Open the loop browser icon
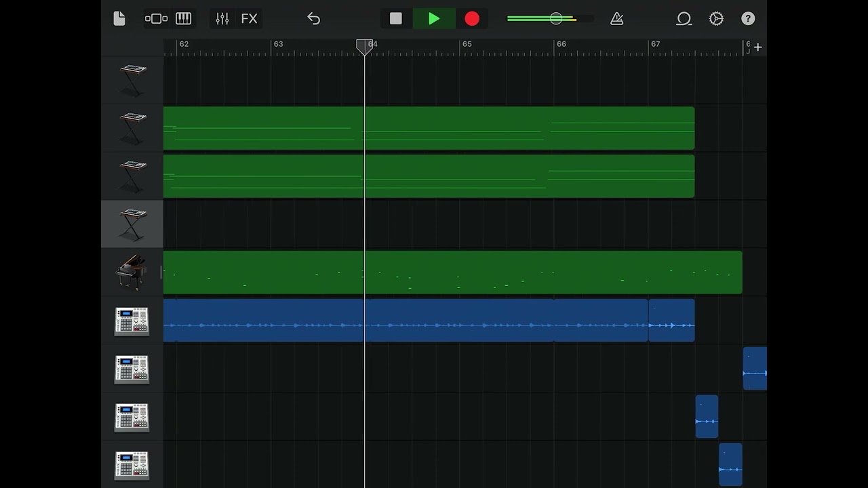Viewport: 868px width, 488px height. pos(684,19)
